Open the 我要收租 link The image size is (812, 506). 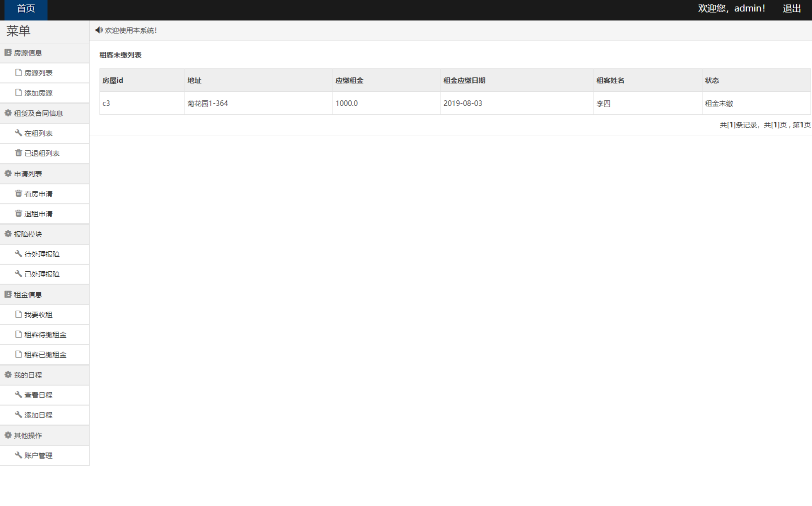[x=44, y=315]
